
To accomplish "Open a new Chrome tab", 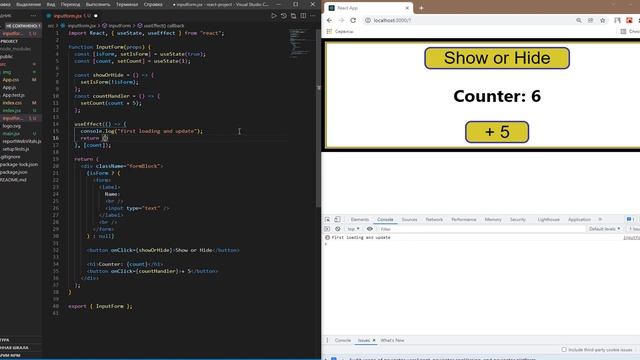I will click(x=421, y=8).
